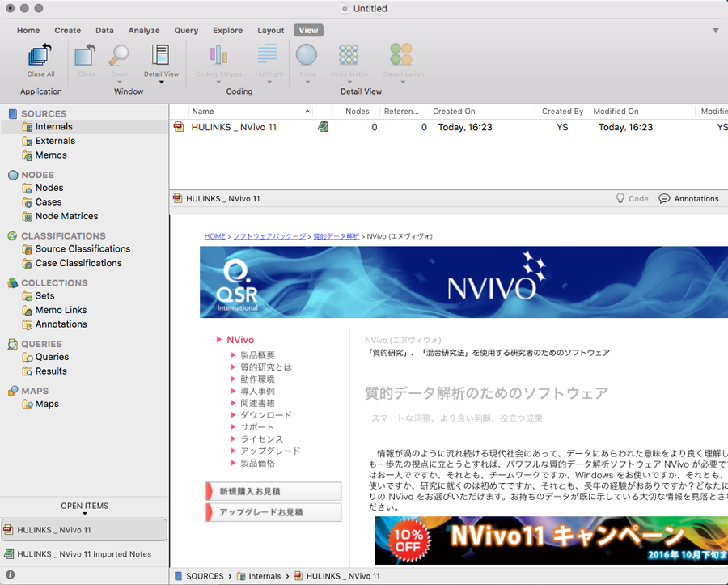Click the Close All windows icon
Screen dimensions: 728x585
[40, 55]
